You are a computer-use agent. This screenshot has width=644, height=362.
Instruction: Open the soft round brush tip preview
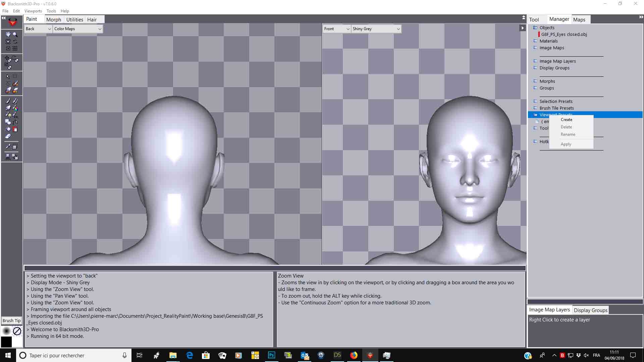point(6,331)
